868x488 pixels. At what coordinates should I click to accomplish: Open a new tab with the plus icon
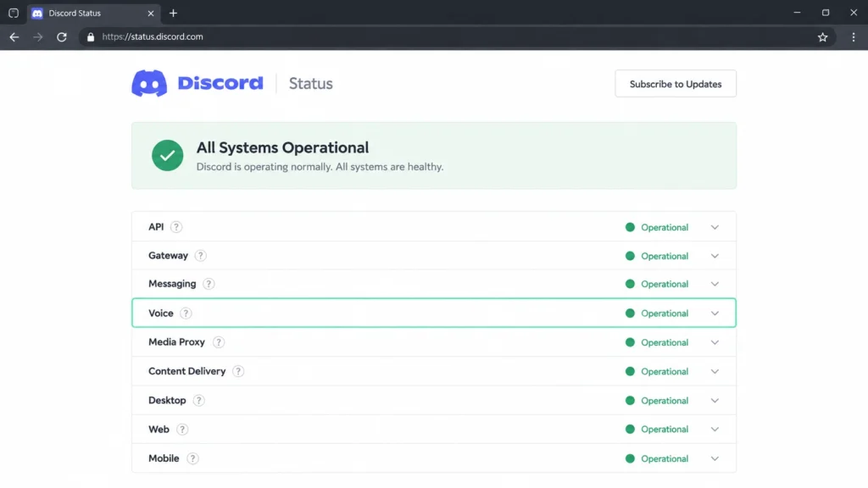tap(173, 13)
